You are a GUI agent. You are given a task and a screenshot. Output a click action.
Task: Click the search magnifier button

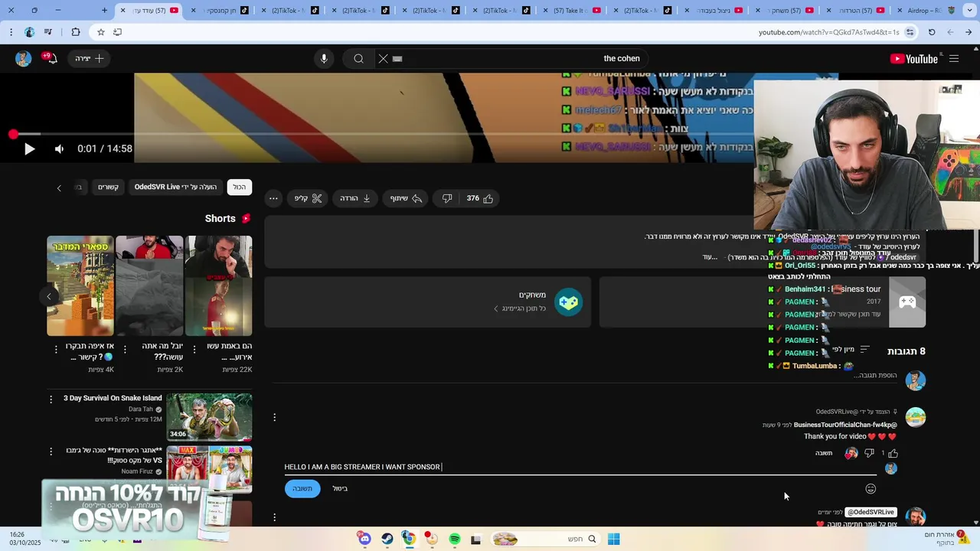(x=358, y=58)
